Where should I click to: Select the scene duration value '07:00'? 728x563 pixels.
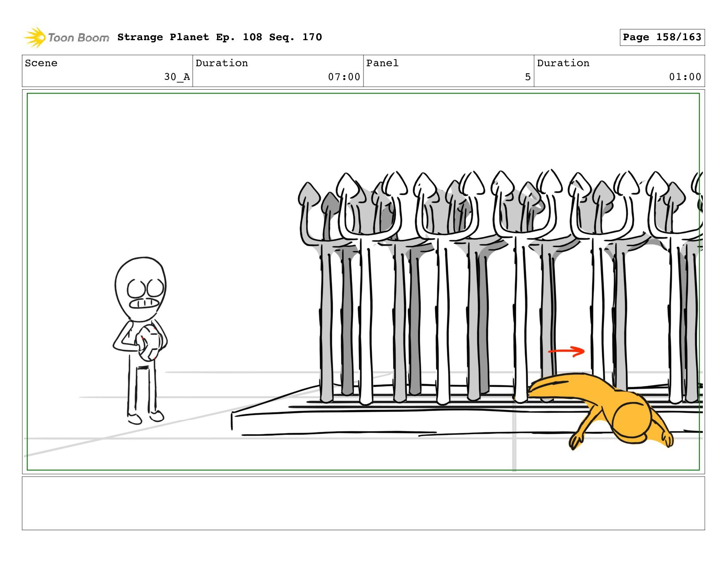344,77
